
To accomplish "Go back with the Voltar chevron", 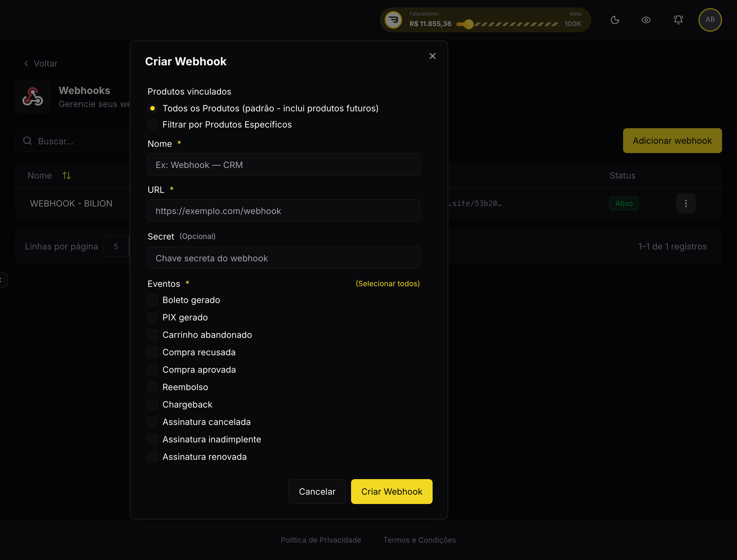I will click(x=26, y=63).
